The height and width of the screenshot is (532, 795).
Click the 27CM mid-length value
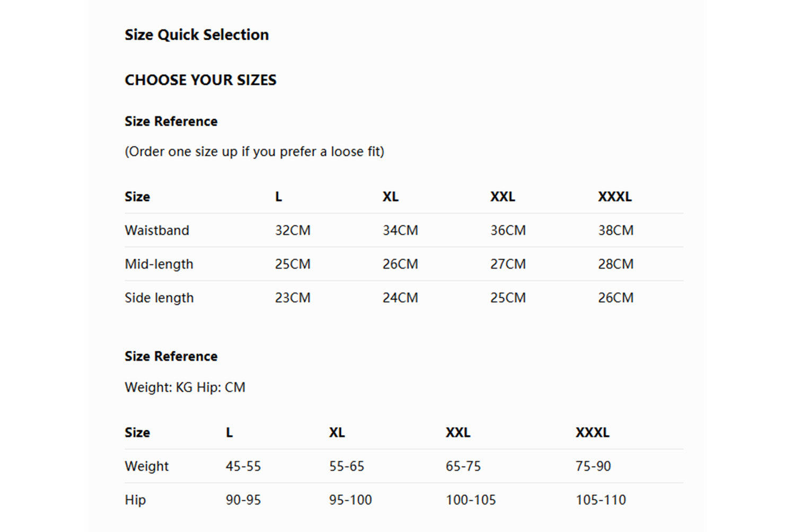point(508,264)
